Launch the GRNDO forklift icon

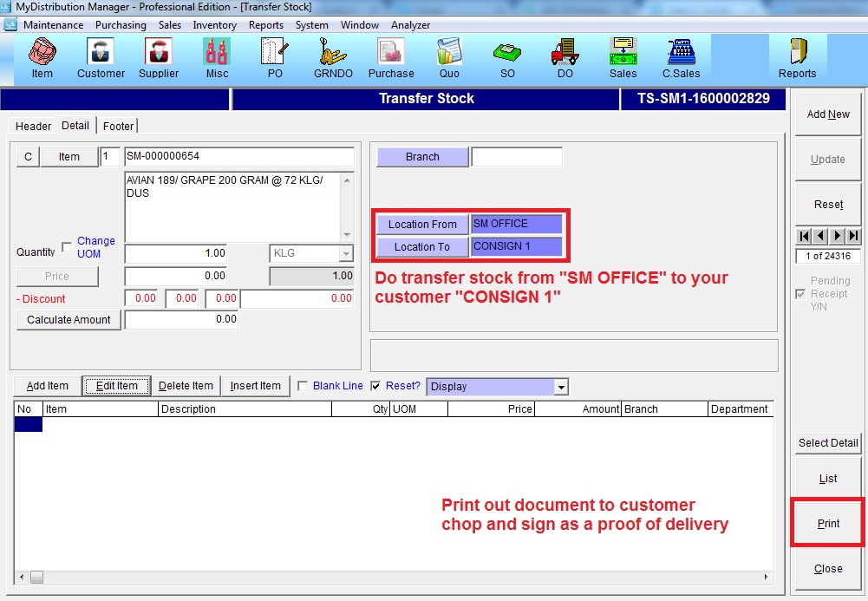pos(333,58)
